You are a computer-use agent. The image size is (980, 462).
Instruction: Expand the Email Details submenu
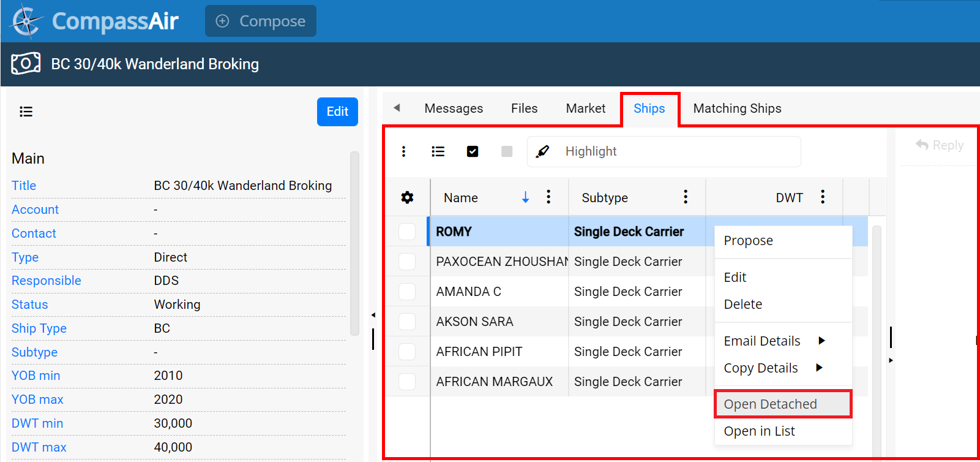[x=784, y=341]
